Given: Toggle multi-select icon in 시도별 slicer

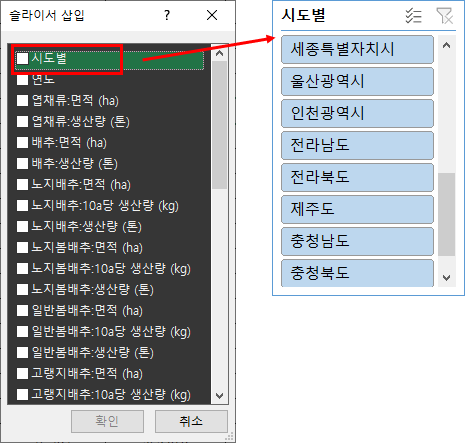Looking at the screenshot, I should pos(413,16).
